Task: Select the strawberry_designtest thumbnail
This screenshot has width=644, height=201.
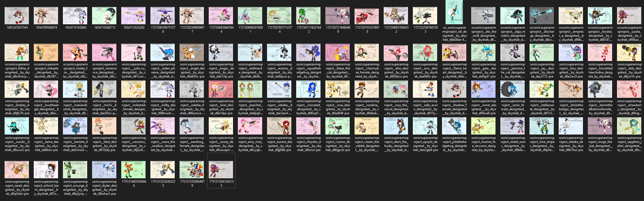Action: point(630,89)
